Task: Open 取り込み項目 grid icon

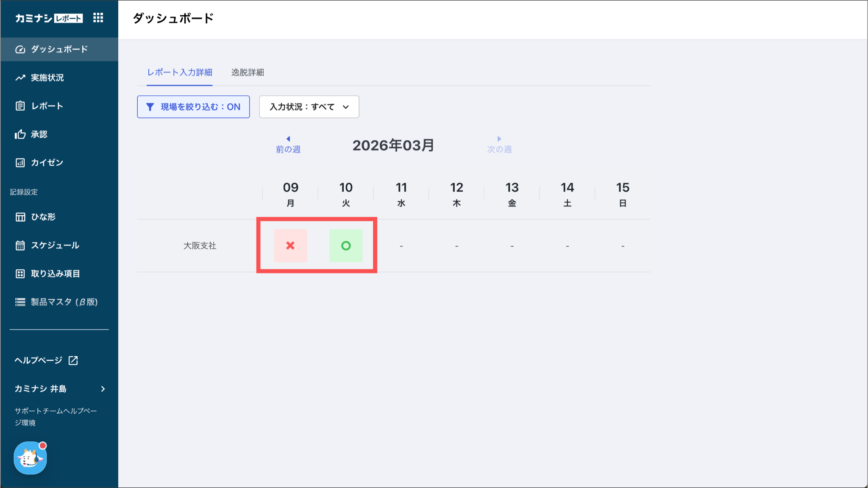Action: coord(20,274)
